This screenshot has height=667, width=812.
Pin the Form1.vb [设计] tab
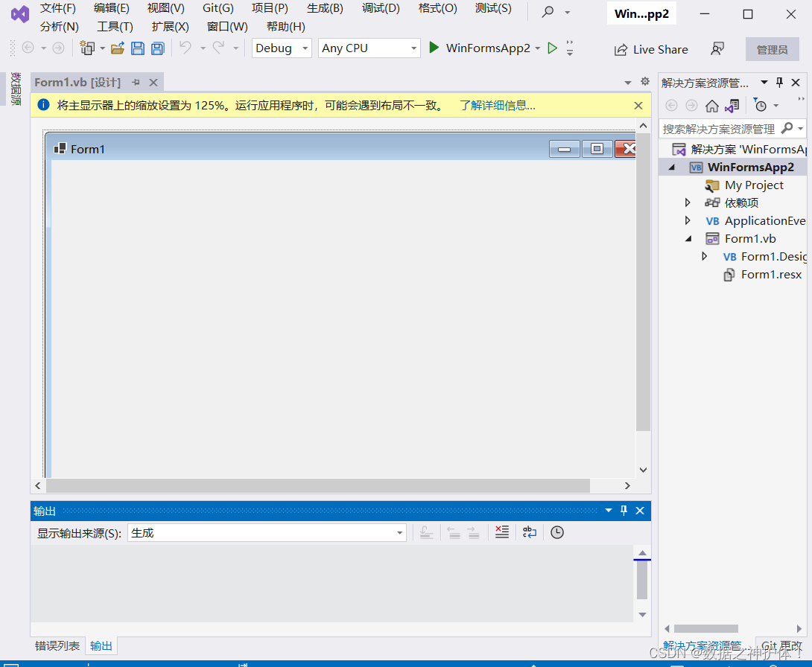136,83
